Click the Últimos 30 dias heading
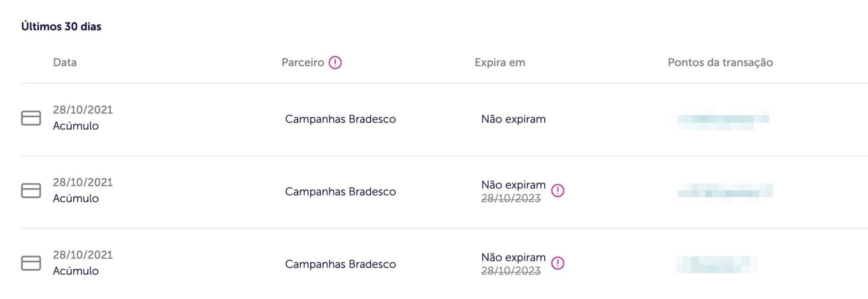Viewport: 868px width, 299px height. (x=61, y=26)
